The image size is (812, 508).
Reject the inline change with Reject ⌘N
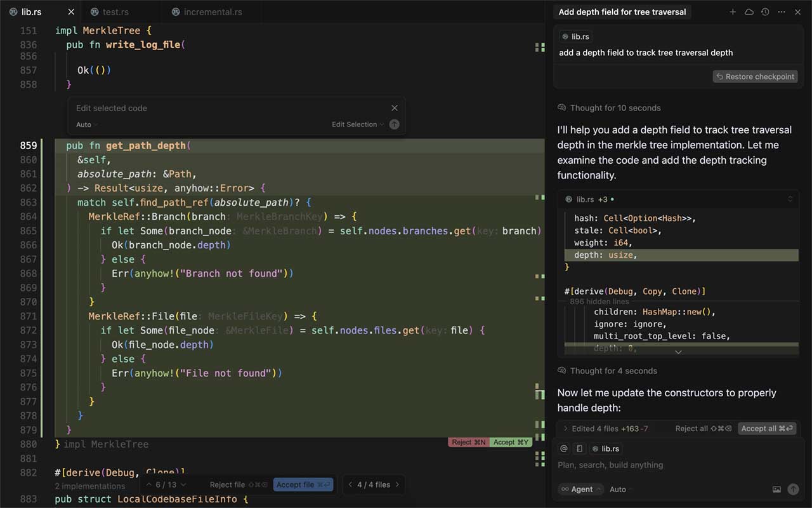coord(468,442)
